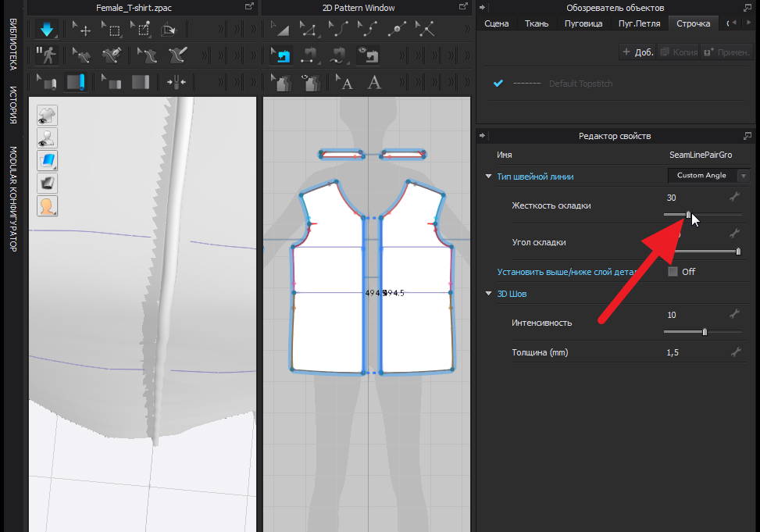The width and height of the screenshot is (760, 532).
Task: Enable the layer above/below Off checkbox
Action: (673, 272)
